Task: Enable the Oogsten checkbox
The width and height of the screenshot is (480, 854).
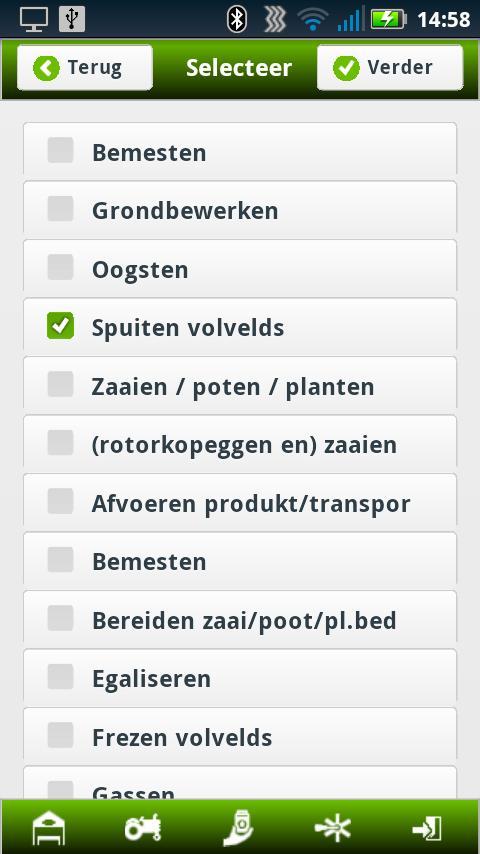Action: coord(60,267)
